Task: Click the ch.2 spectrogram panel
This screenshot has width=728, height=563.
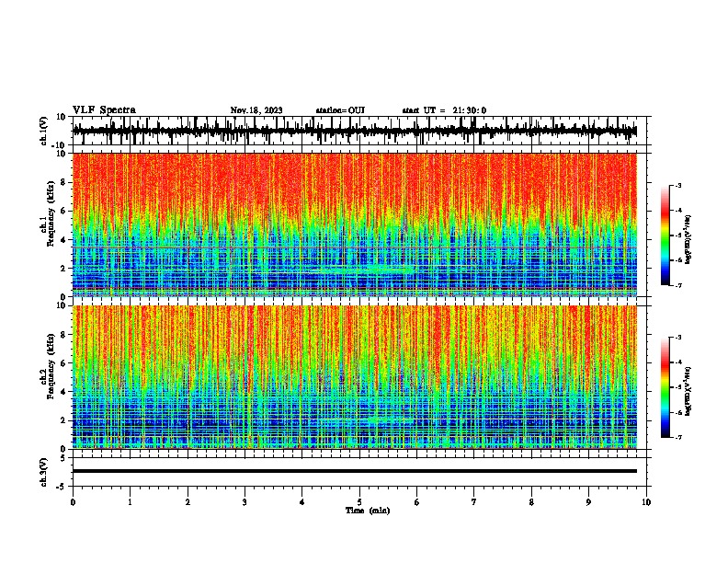Action: [354, 377]
